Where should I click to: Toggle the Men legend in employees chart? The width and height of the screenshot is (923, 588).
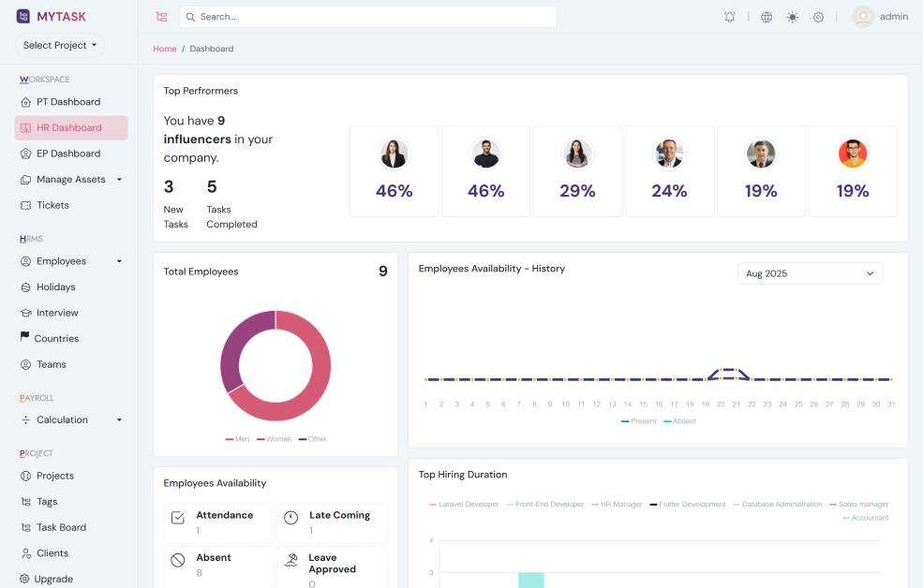coord(237,439)
